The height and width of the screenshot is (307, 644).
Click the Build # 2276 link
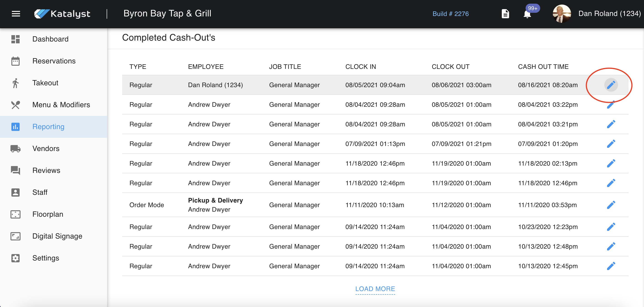[x=450, y=14]
